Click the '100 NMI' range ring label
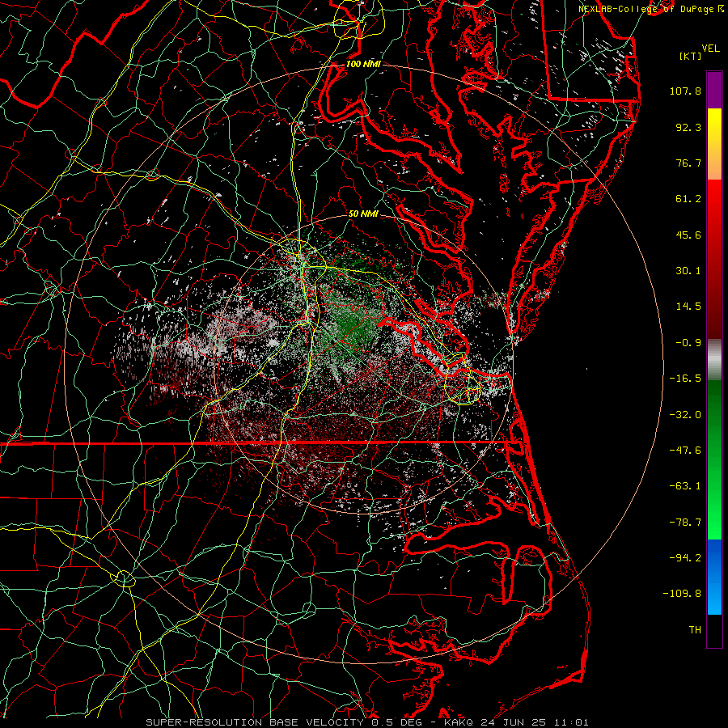This screenshot has height=728, width=728. (363, 64)
